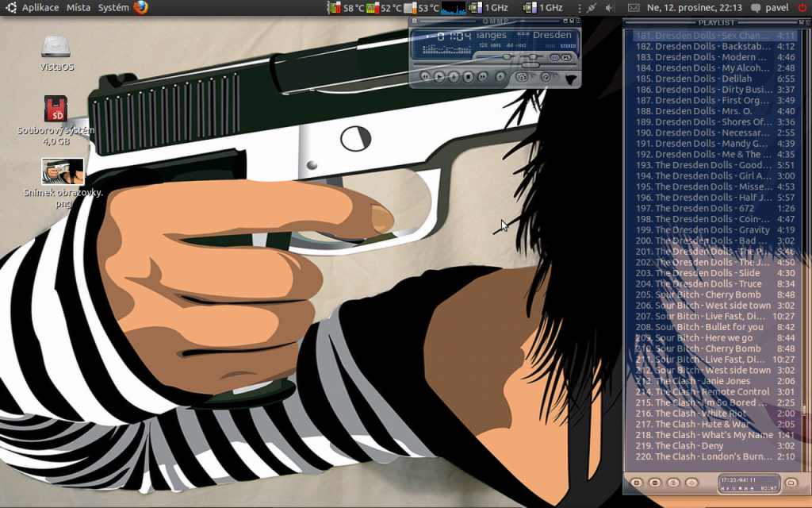The image size is (812, 508).
Task: Open the Místa menu
Action: click(x=79, y=8)
